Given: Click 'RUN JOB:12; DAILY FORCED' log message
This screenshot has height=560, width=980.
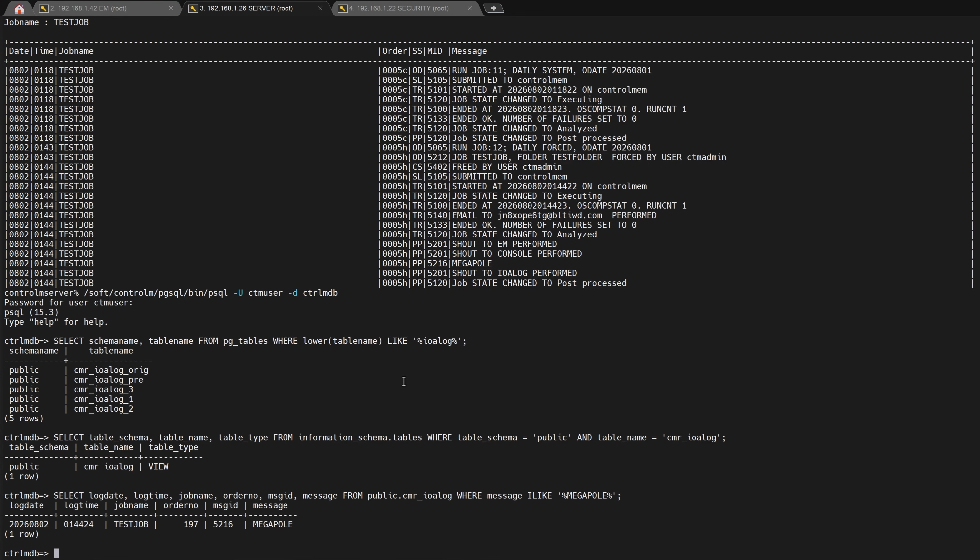Looking at the screenshot, I should pos(552,148).
